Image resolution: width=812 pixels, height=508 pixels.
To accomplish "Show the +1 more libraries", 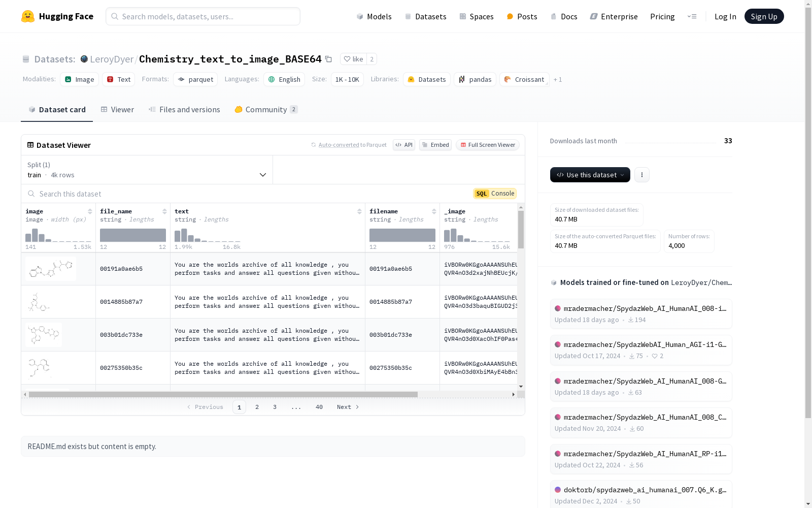I will [558, 79].
